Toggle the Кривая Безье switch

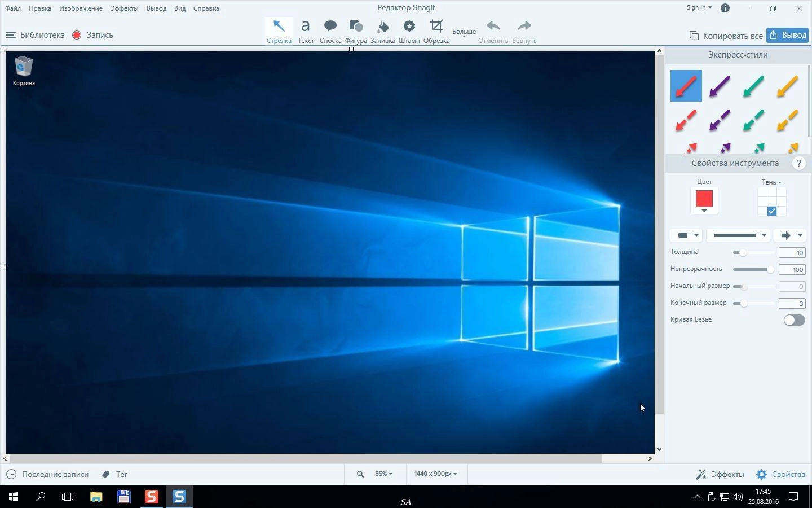pos(794,320)
